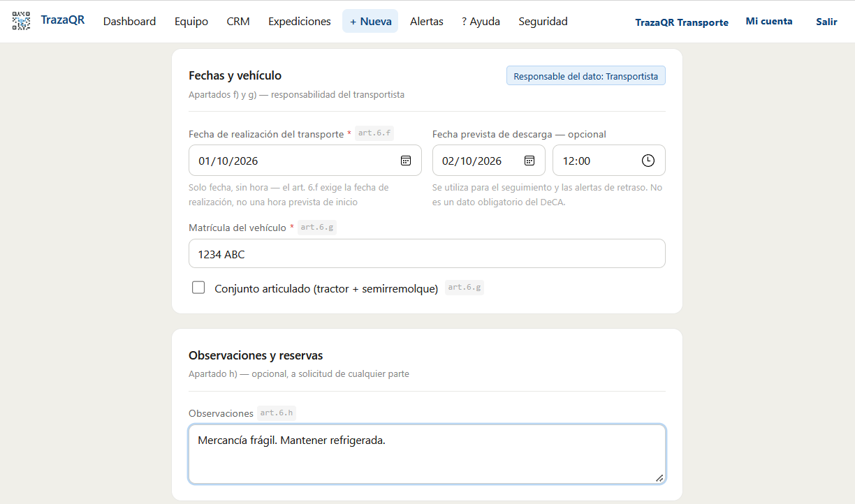855x504 pixels.
Task: Click art.6.g tag beside Conjunto articulado
Action: (x=465, y=287)
